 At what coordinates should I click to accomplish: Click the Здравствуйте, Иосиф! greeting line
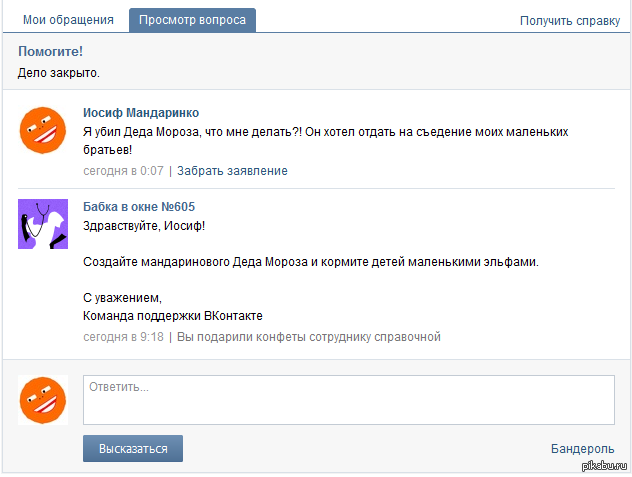click(x=144, y=225)
